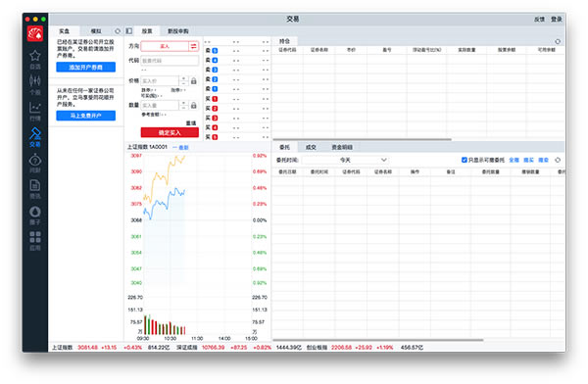
Task: Select the 新股申购 tab
Action: click(177, 31)
